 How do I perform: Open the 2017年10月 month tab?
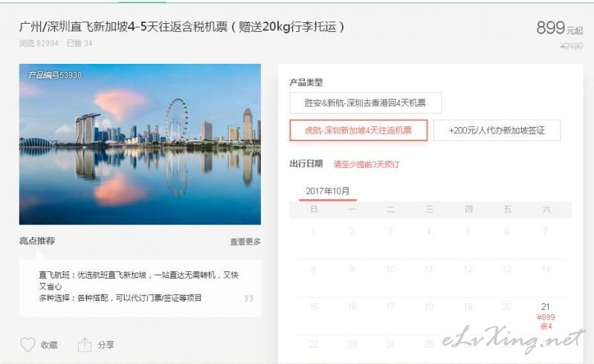[x=328, y=191]
